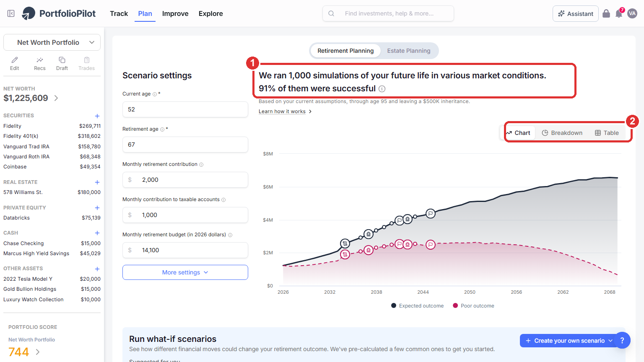Show info for Monthly retirement contribution
The width and height of the screenshot is (644, 362).
coord(201,165)
